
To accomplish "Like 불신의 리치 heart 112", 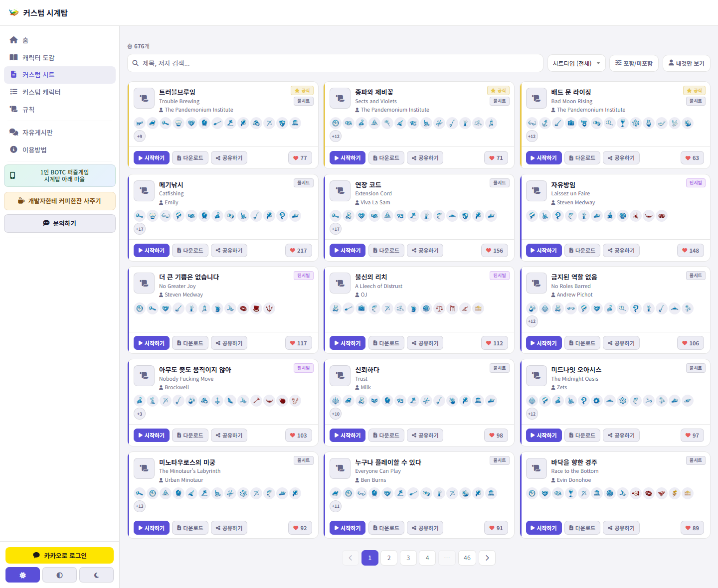I will click(x=495, y=343).
